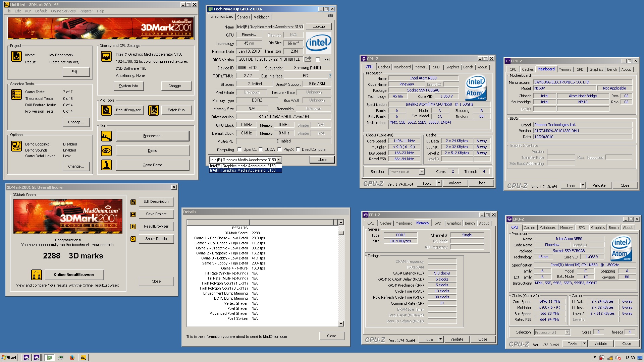Click the Lookup button in GPU-Z

pos(319,26)
